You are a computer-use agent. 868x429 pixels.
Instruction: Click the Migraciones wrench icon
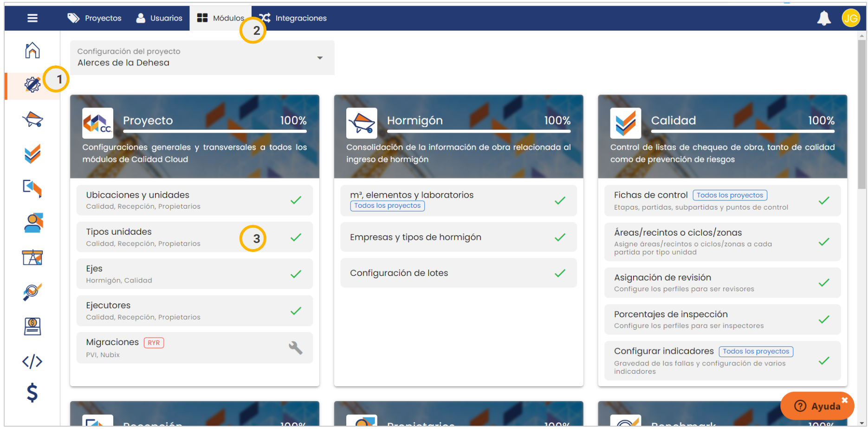click(x=296, y=348)
